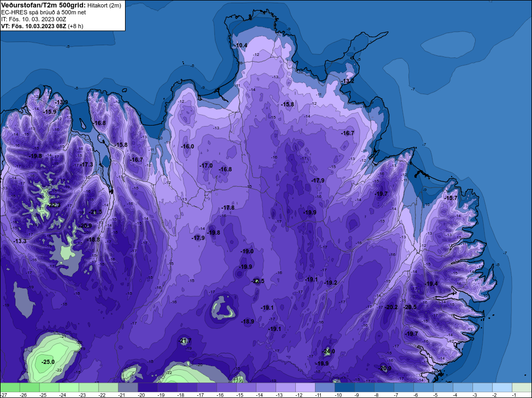Click the -17 legend color swatch

[x=206, y=387]
